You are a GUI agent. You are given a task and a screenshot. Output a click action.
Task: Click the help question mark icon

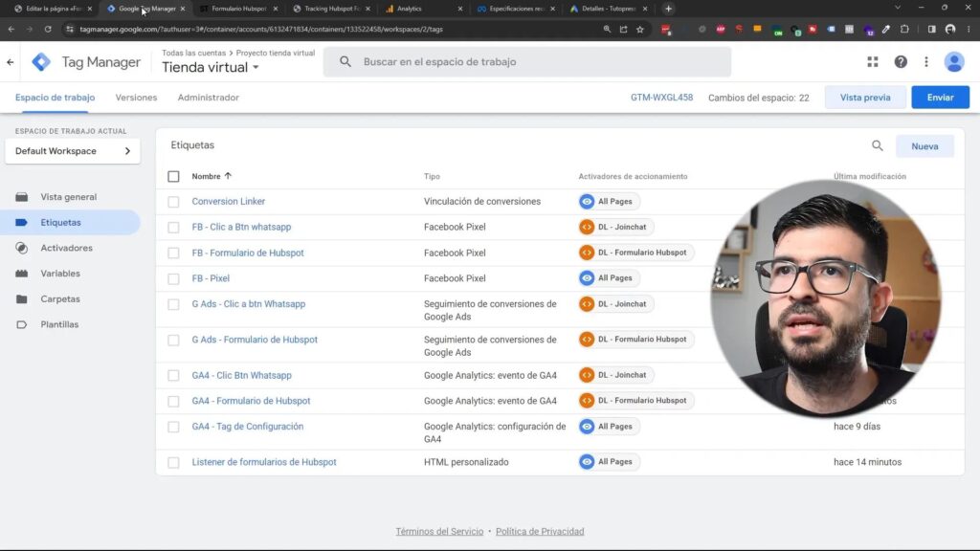901,62
